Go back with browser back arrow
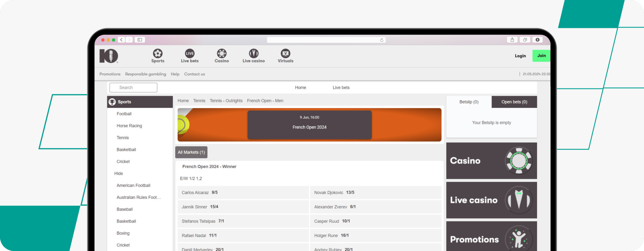 (x=122, y=40)
